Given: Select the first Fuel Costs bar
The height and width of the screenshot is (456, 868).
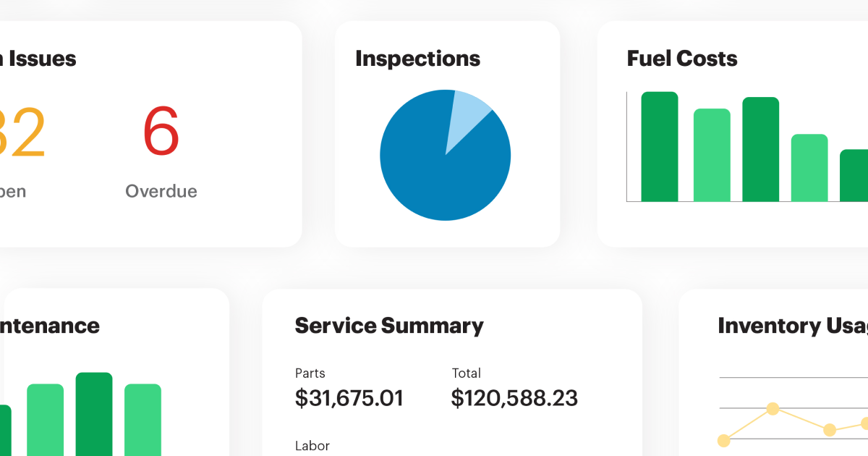Looking at the screenshot, I should 660,146.
